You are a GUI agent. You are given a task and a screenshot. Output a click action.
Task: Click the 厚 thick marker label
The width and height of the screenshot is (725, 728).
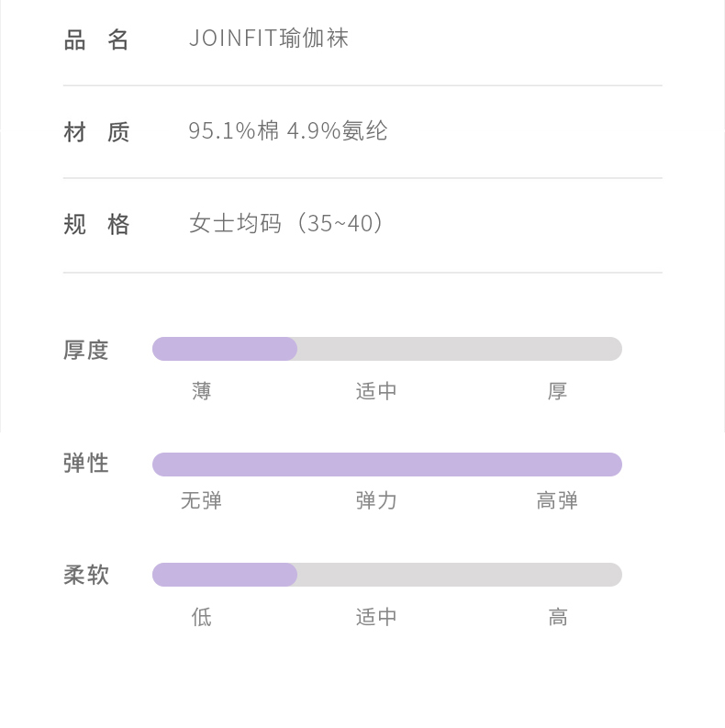pos(557,391)
